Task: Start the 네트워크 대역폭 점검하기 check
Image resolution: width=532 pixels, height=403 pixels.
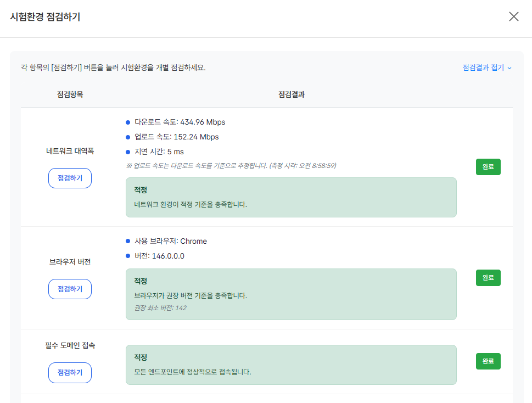Action: click(70, 178)
